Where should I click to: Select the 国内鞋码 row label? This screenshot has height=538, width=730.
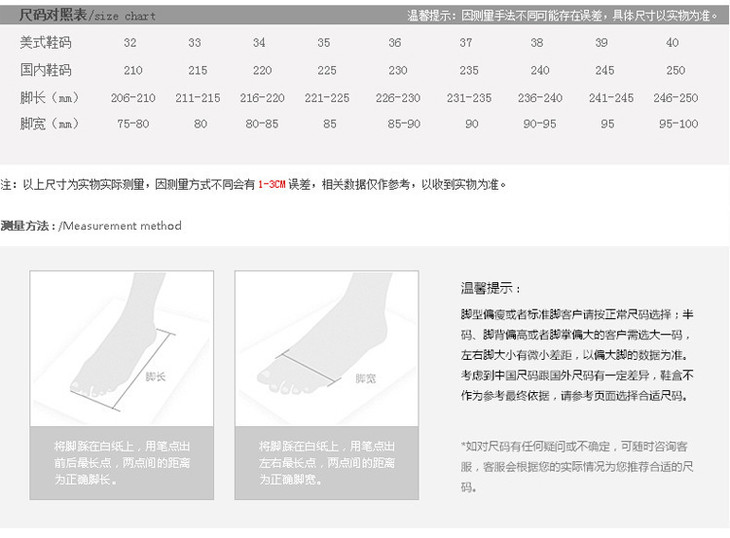click(46, 71)
